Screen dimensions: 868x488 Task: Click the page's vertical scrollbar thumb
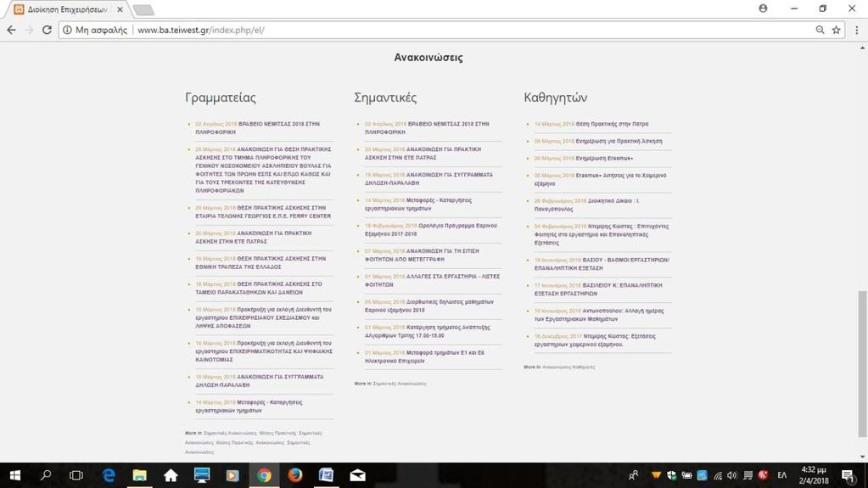coord(862,363)
